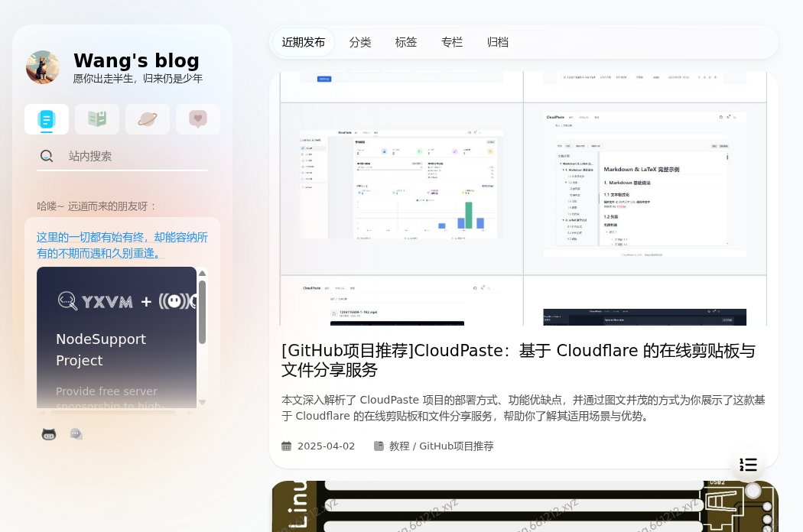The width and height of the screenshot is (803, 532).
Task: Open the Linux circuit board post image
Action: tap(525, 507)
